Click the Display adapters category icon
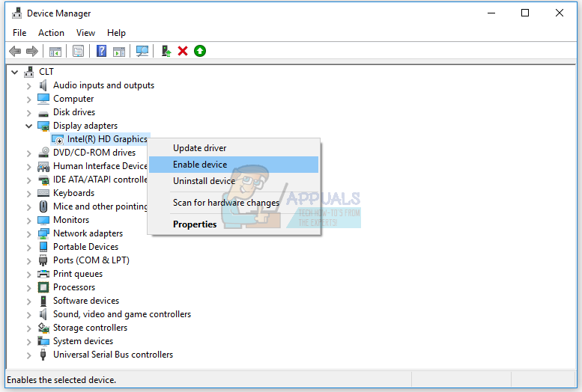This screenshot has width=582, height=392. pyautogui.click(x=43, y=126)
